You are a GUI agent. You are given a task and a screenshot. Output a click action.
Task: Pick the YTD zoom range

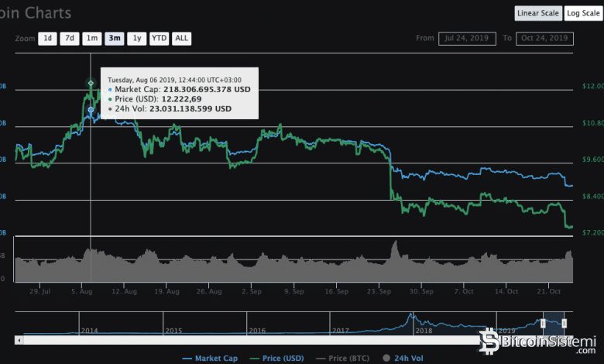(x=159, y=38)
